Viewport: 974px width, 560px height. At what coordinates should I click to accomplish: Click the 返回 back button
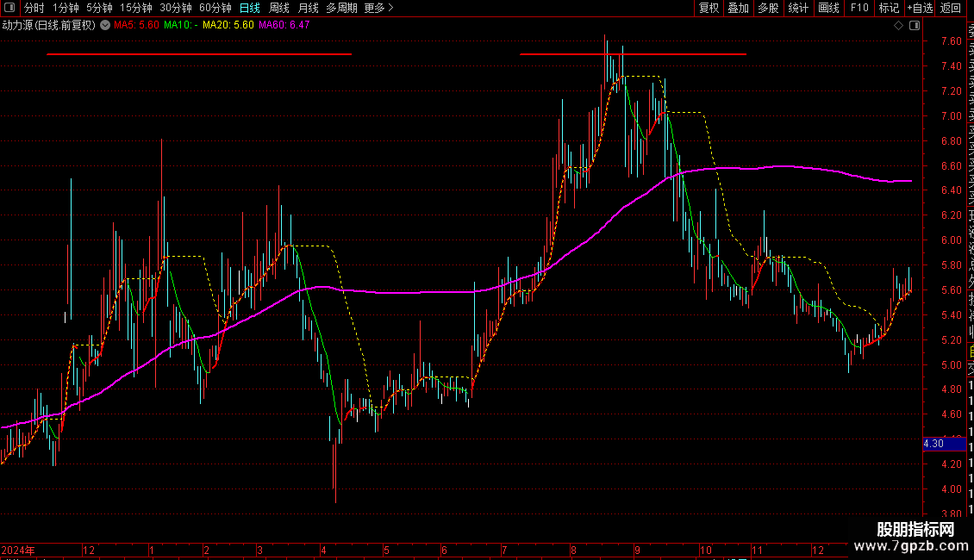tap(951, 8)
